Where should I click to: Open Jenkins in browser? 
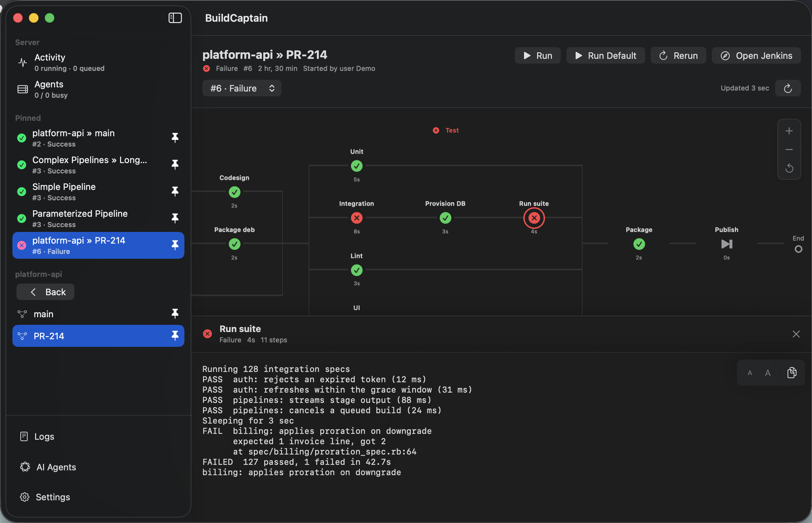756,55
